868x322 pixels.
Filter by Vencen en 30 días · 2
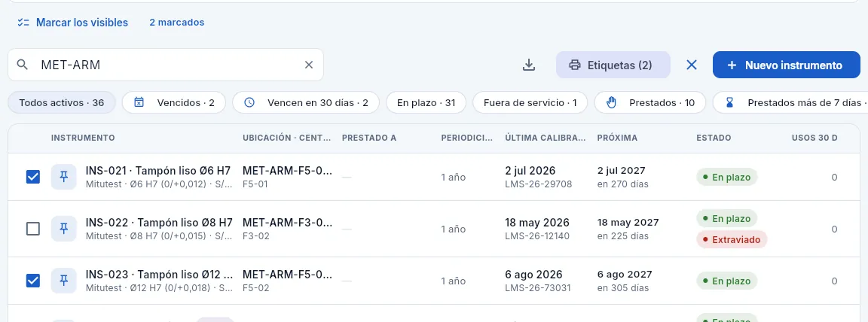point(306,103)
